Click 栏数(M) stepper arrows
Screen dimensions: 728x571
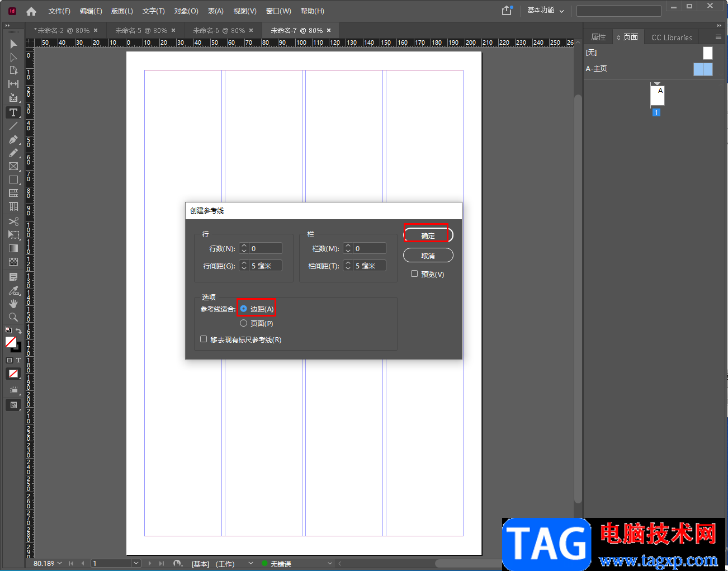click(x=348, y=248)
